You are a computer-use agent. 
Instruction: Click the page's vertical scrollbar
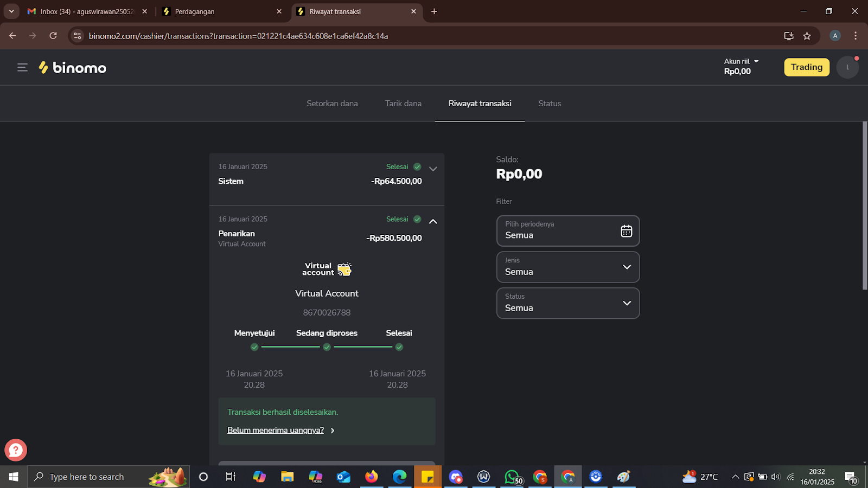pos(864,206)
